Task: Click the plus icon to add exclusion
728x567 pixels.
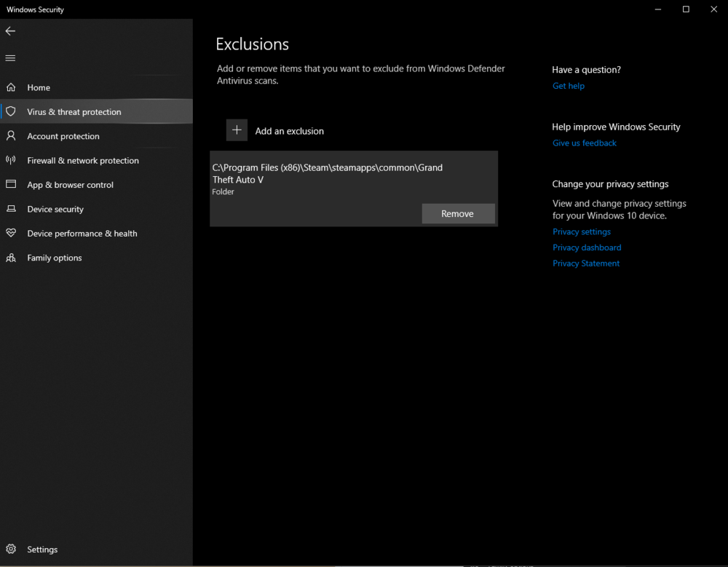Action: [x=237, y=130]
